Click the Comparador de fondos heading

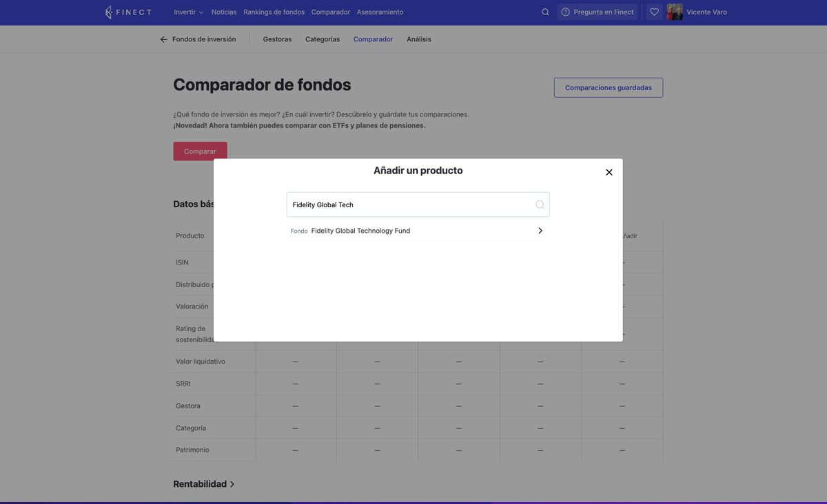pos(262,85)
